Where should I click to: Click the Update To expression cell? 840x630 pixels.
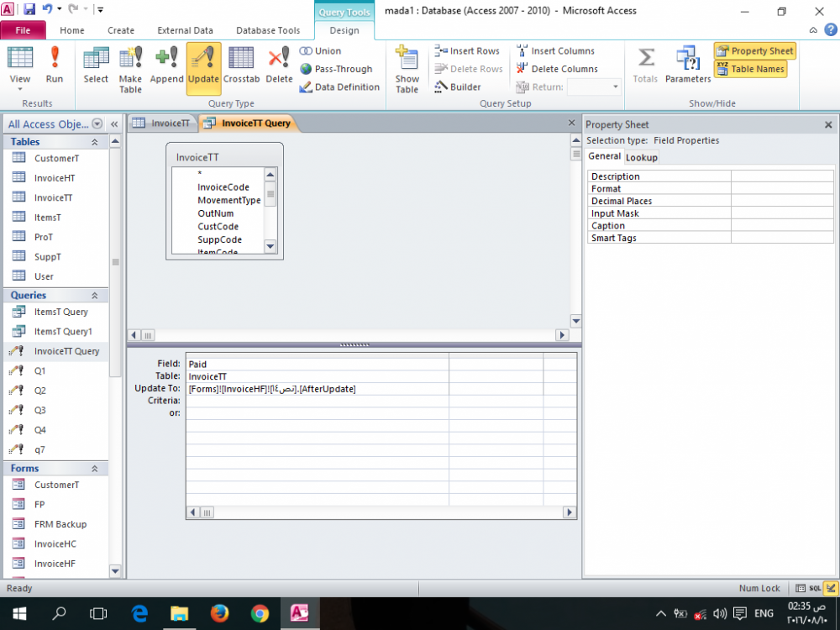click(318, 389)
